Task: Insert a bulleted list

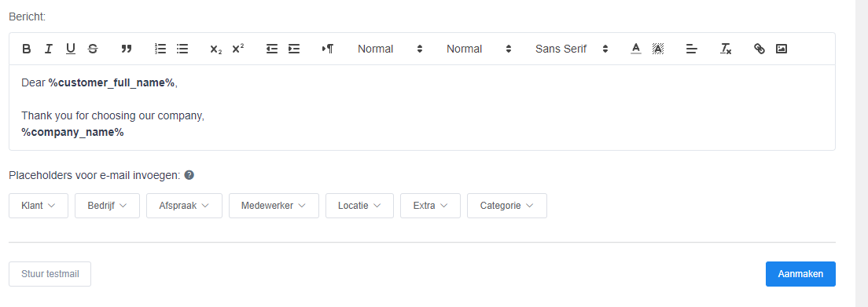Action: [x=182, y=49]
